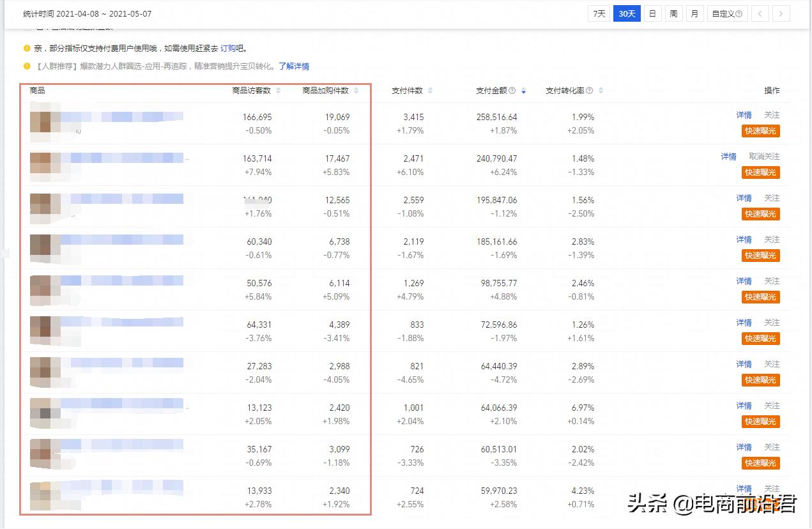The width and height of the screenshot is (812, 529).
Task: Switch to 月 monthly statistics view
Action: click(x=694, y=13)
